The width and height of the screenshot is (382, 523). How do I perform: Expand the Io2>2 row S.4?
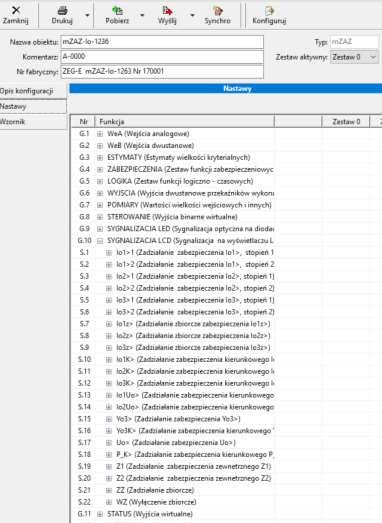point(109,289)
